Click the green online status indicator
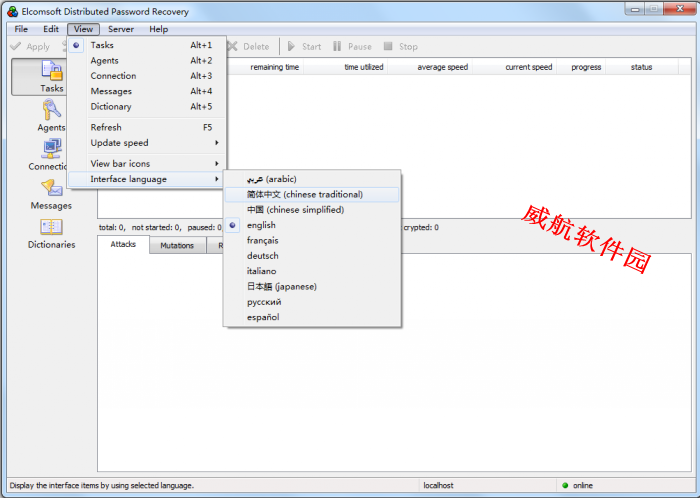Screen dimensions: 700x498 (565, 486)
